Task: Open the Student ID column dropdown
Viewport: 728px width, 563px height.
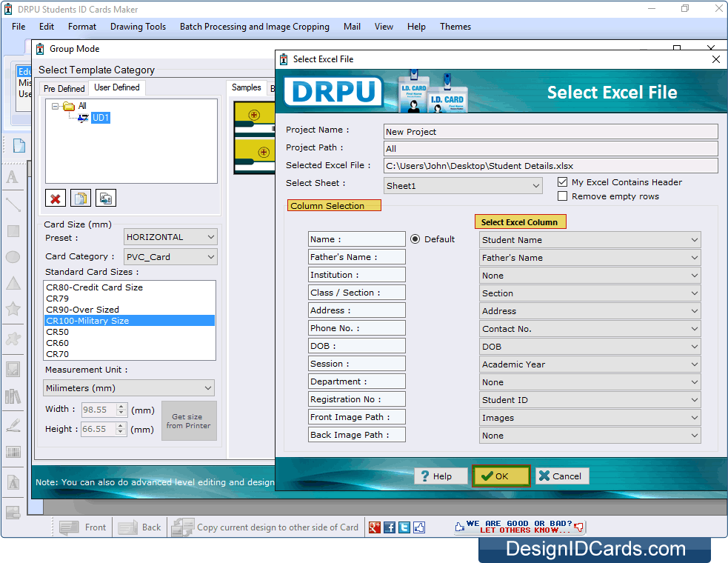Action: coord(590,400)
